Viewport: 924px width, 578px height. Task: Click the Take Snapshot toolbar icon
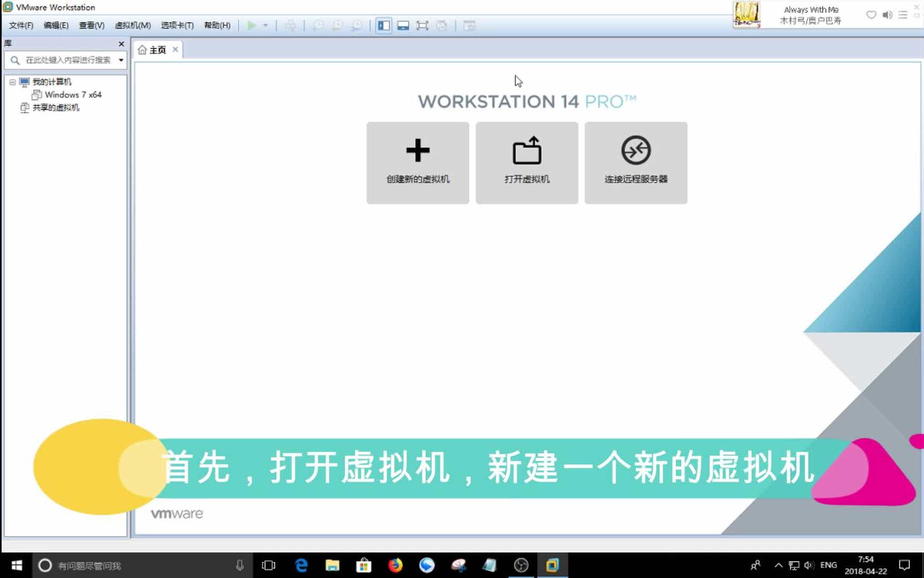pyautogui.click(x=318, y=26)
